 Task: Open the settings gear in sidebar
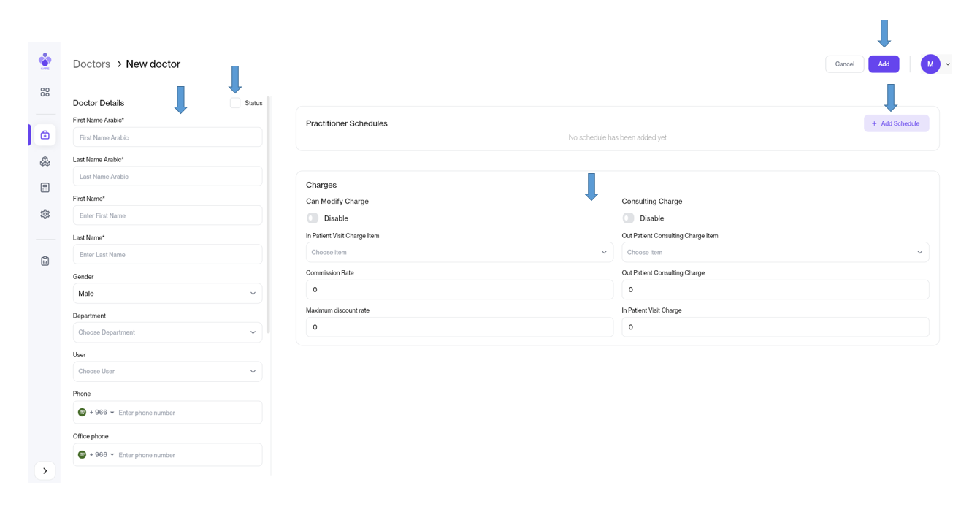click(x=45, y=214)
